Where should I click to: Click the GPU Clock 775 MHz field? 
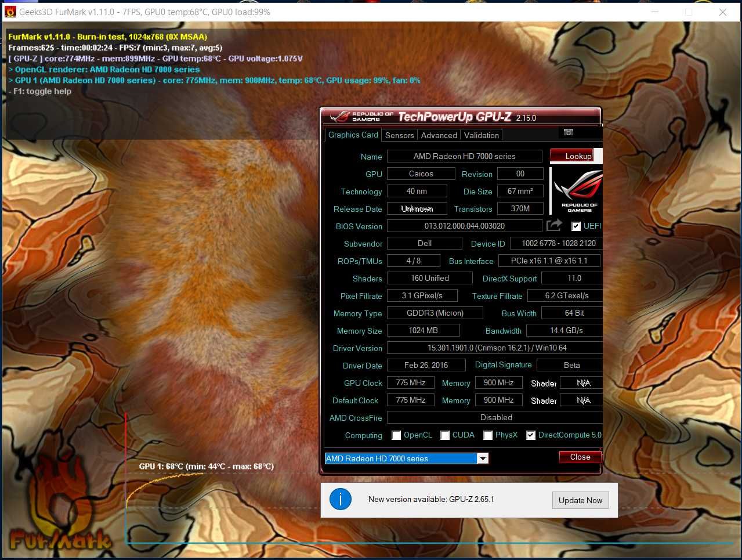coord(411,382)
